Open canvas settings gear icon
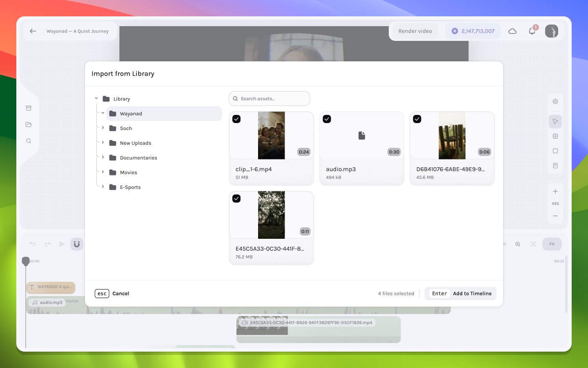Screen dimensions: 588x368 pyautogui.click(x=555, y=101)
